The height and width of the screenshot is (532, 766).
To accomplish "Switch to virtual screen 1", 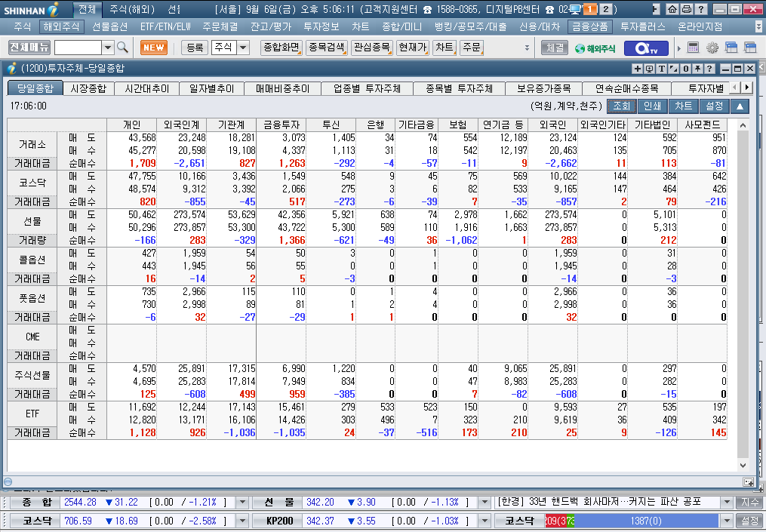I will tap(590, 9).
